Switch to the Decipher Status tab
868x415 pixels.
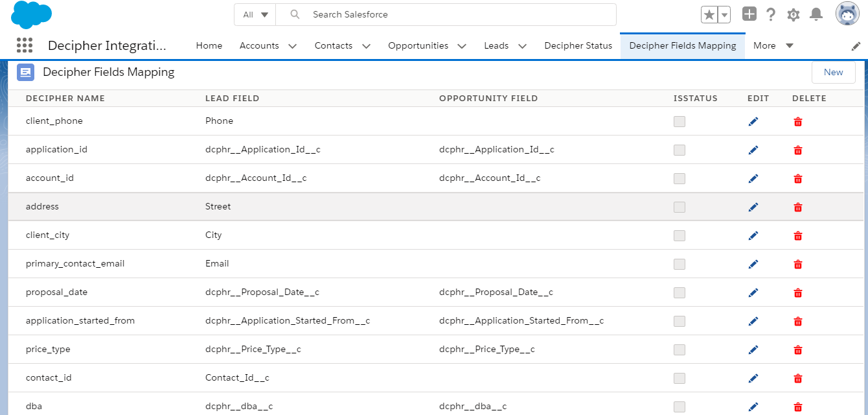578,45
